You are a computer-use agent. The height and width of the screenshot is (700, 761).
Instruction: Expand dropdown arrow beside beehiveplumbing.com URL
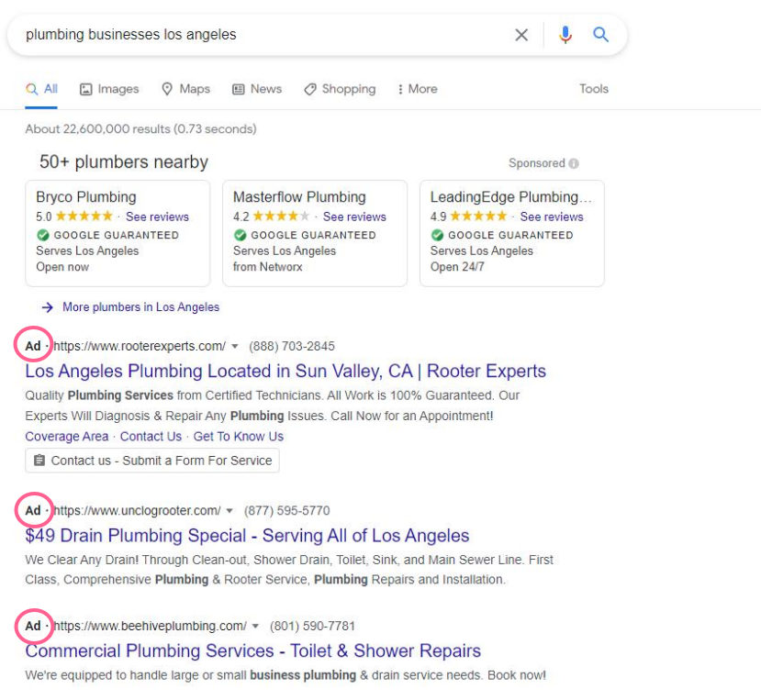[x=256, y=627]
